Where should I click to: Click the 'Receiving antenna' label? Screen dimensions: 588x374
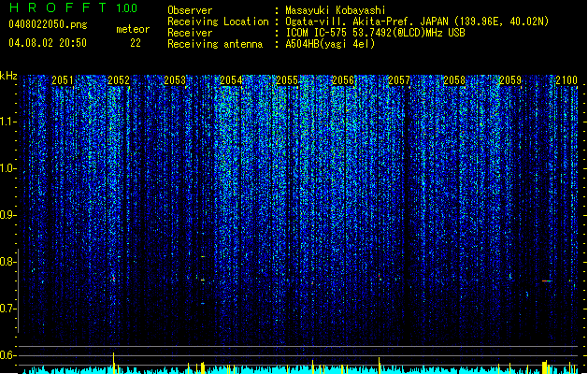click(215, 44)
